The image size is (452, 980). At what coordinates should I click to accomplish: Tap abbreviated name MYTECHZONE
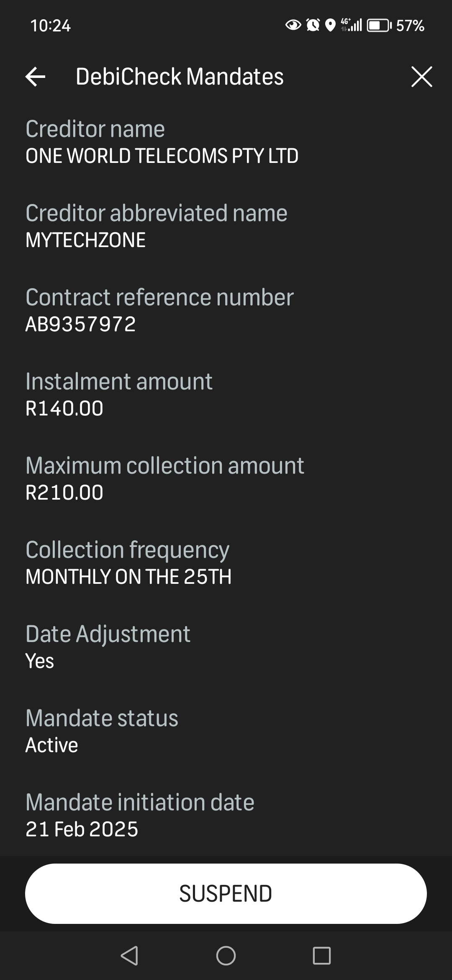tap(86, 240)
